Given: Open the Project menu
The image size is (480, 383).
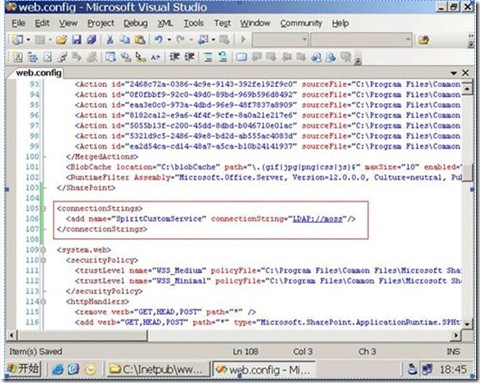Looking at the screenshot, I should (101, 23).
